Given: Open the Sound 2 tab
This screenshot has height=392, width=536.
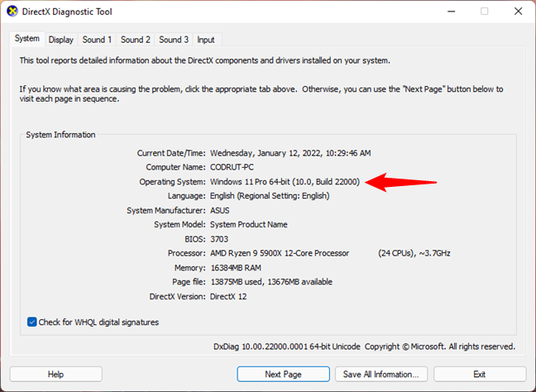Looking at the screenshot, I should point(136,40).
